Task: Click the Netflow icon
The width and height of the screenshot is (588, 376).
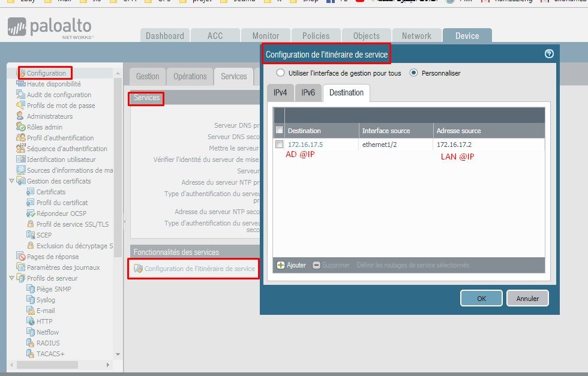Action: [x=31, y=332]
